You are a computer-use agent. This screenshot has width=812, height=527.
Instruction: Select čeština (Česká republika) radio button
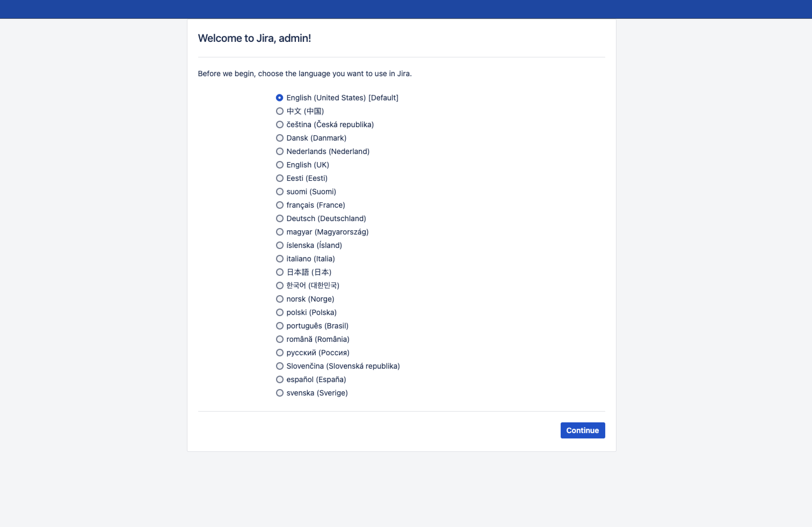[280, 125]
